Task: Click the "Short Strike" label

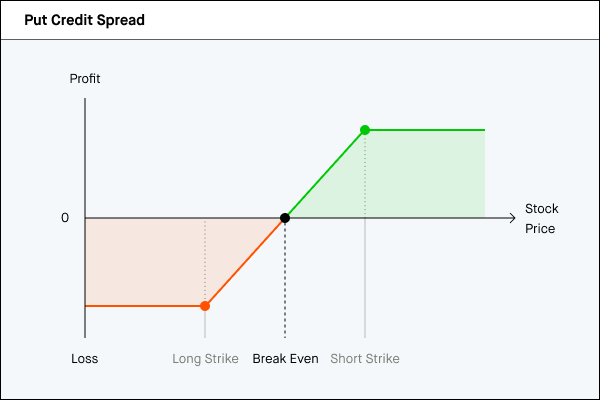Action: point(365,358)
